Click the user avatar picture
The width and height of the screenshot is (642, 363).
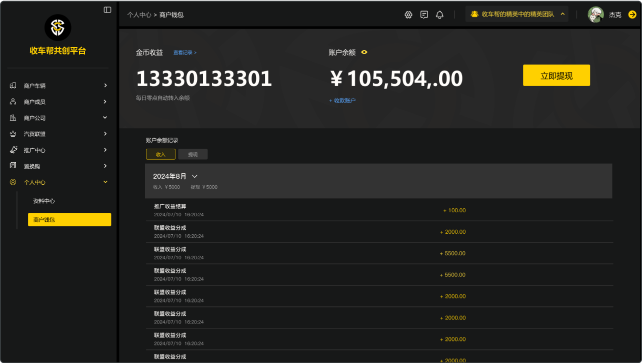(596, 15)
